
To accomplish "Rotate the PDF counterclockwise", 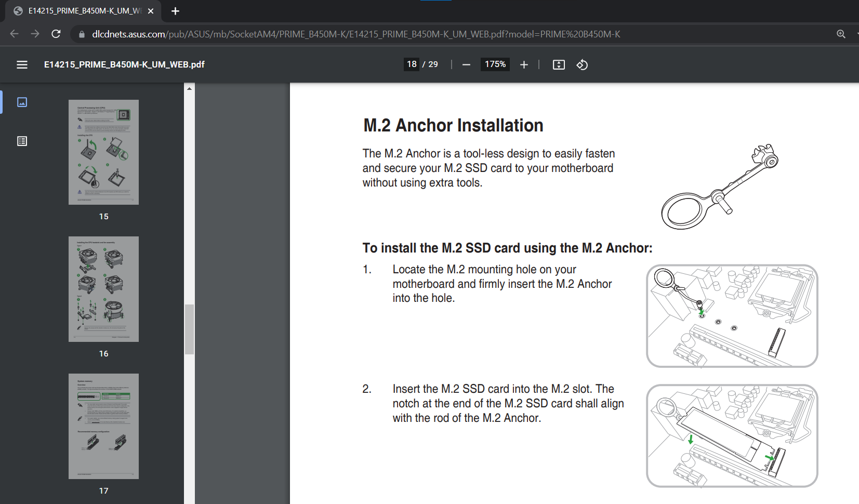I will pyautogui.click(x=582, y=64).
